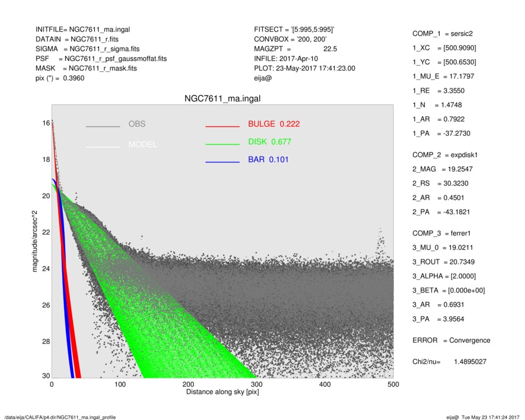525x420 pixels.
Task: Click the Chi2/nu= 1.4895027 value
Action: pos(450,362)
